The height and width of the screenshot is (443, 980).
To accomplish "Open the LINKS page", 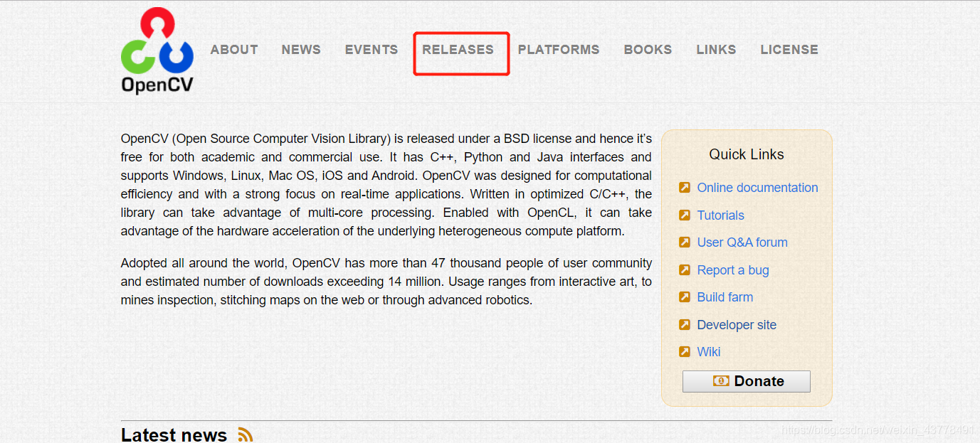I will coord(716,50).
